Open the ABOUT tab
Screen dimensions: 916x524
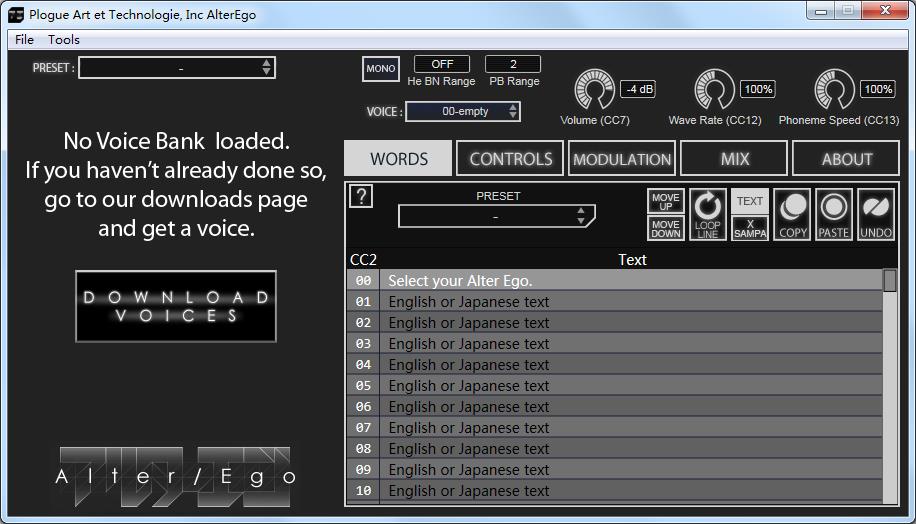pos(846,159)
